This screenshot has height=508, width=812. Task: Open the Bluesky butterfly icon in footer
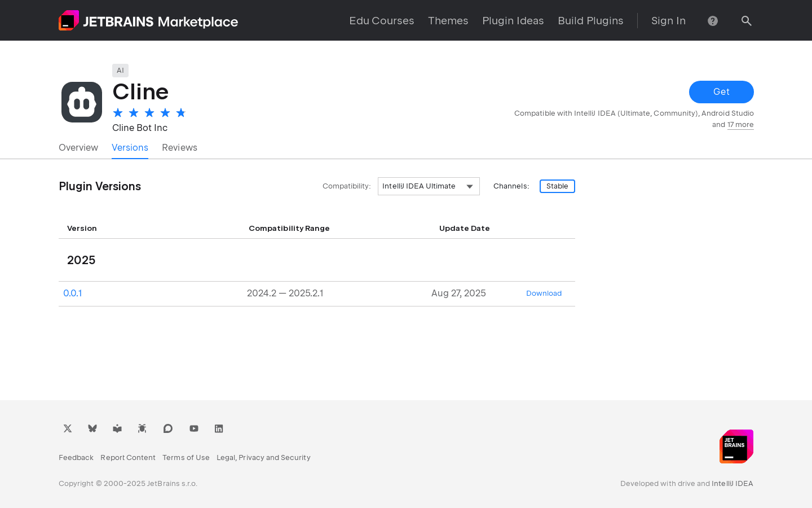(x=92, y=428)
